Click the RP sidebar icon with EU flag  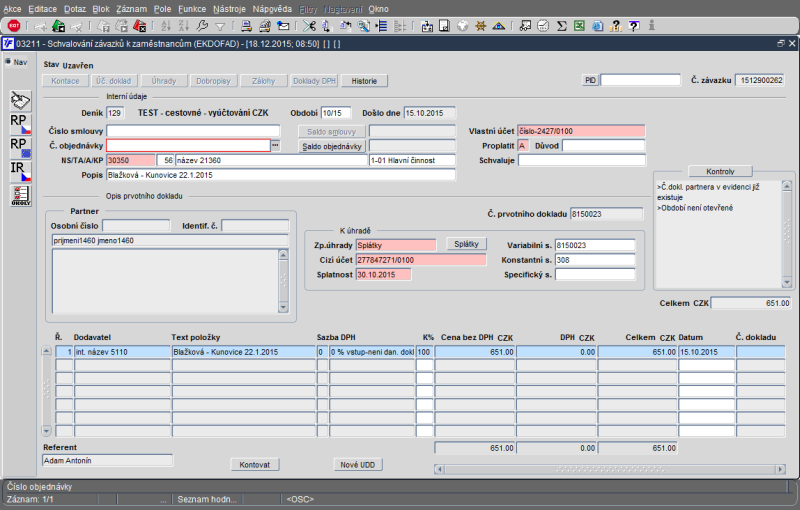click(19, 147)
